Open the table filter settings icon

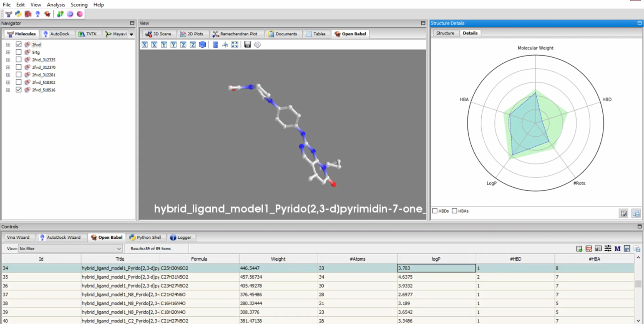(608, 249)
